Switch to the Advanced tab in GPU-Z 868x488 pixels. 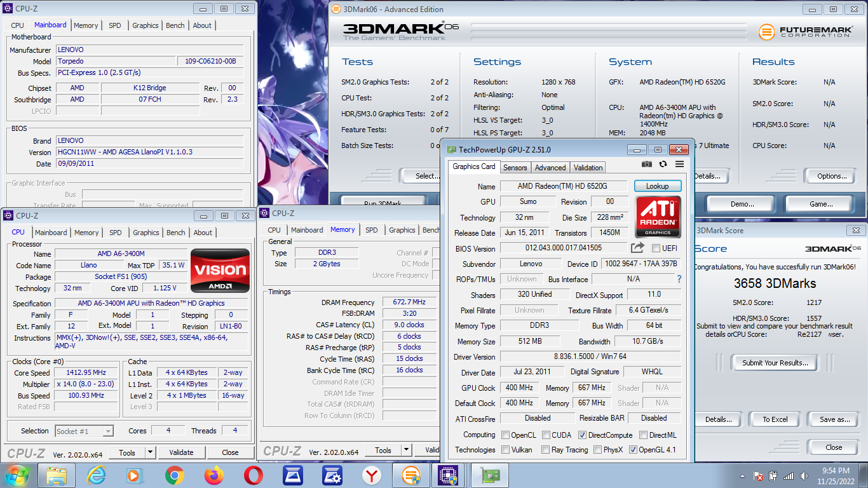coord(550,168)
